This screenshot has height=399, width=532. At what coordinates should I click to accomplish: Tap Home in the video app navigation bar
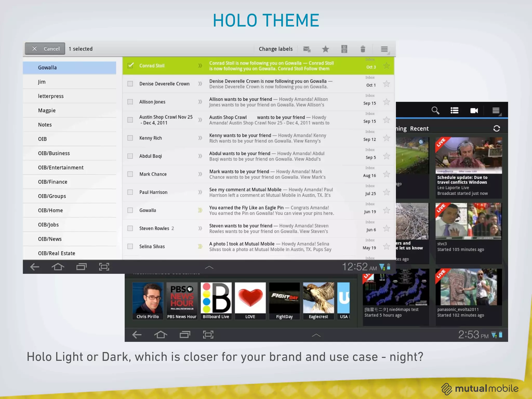coord(161,335)
